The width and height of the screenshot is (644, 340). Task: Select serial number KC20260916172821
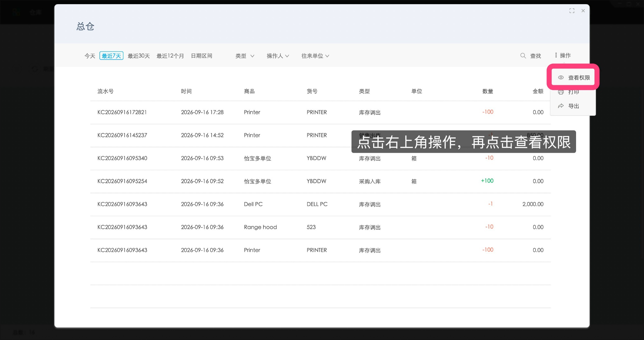(122, 112)
